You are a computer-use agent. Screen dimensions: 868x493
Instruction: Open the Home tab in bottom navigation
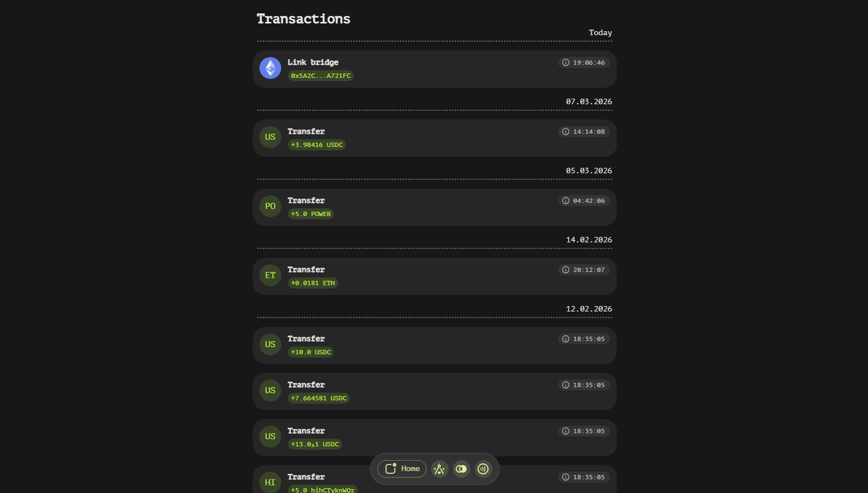(402, 469)
